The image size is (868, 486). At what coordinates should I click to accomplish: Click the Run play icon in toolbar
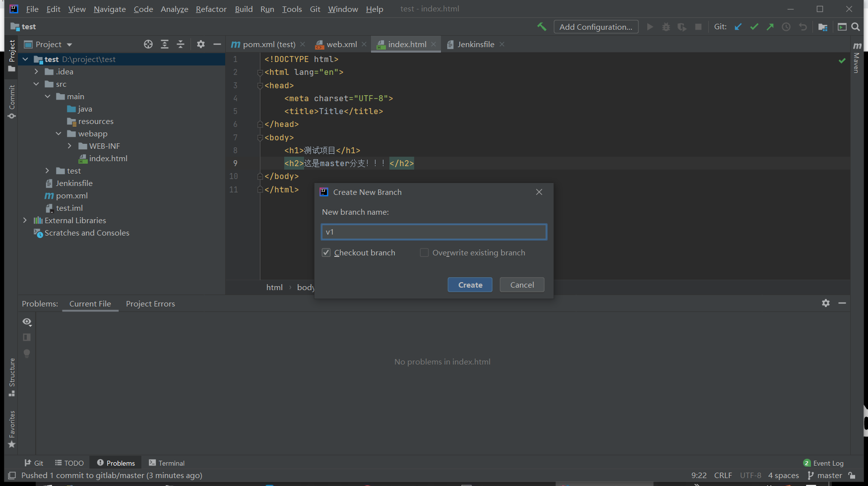pos(650,27)
